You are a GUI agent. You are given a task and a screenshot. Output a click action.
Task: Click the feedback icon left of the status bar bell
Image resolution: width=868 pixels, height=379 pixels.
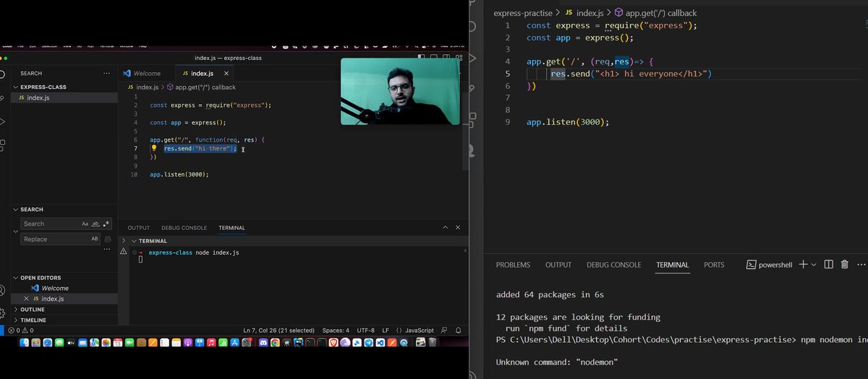tap(445, 331)
